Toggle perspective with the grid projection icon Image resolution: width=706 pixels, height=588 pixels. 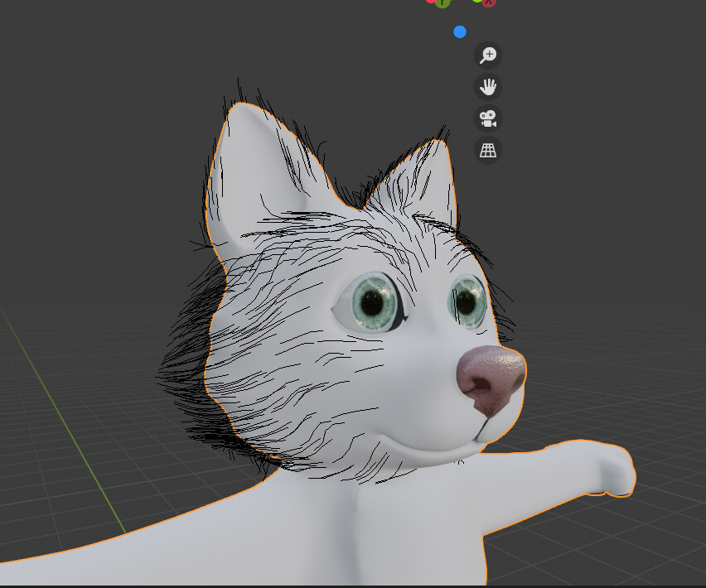tap(487, 151)
